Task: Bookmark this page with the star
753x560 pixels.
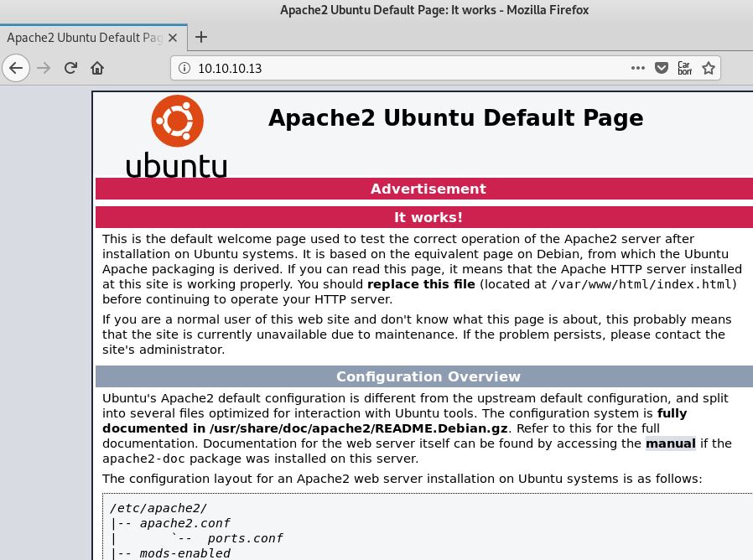Action: click(x=709, y=68)
